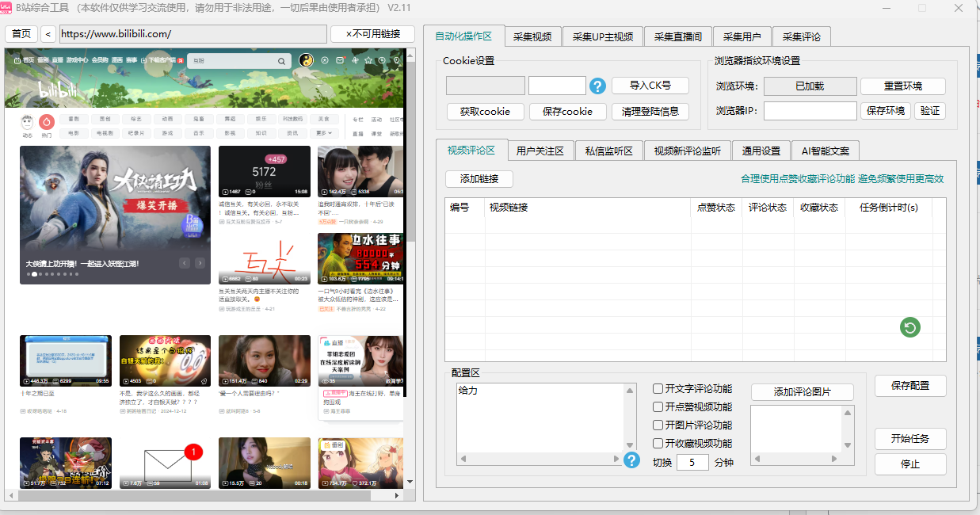Click the blue help icon beside 导入CK号
Image resolution: width=980 pixels, height=515 pixels.
(x=598, y=86)
